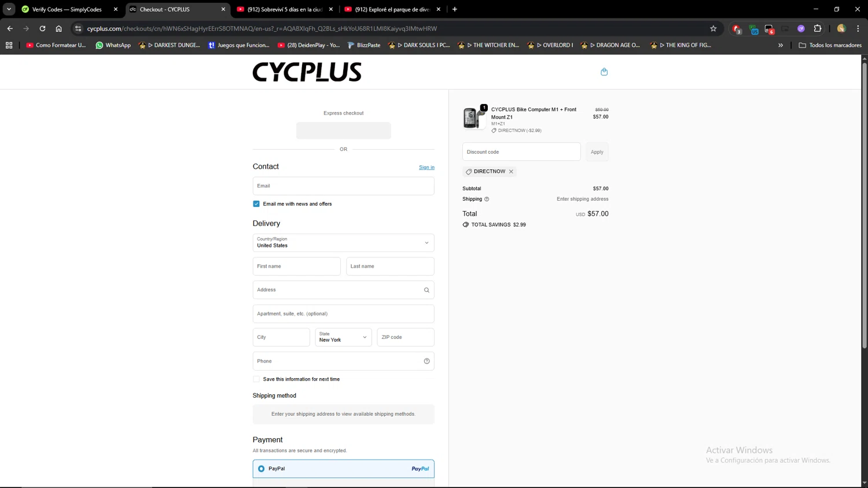Click the site information icon in address bar

(78, 28)
